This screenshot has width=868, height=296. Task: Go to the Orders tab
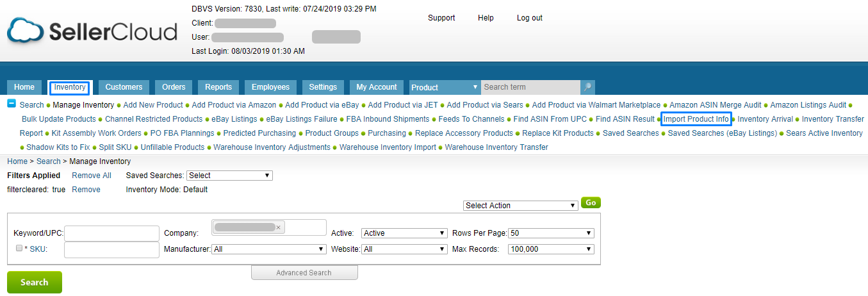(x=174, y=87)
